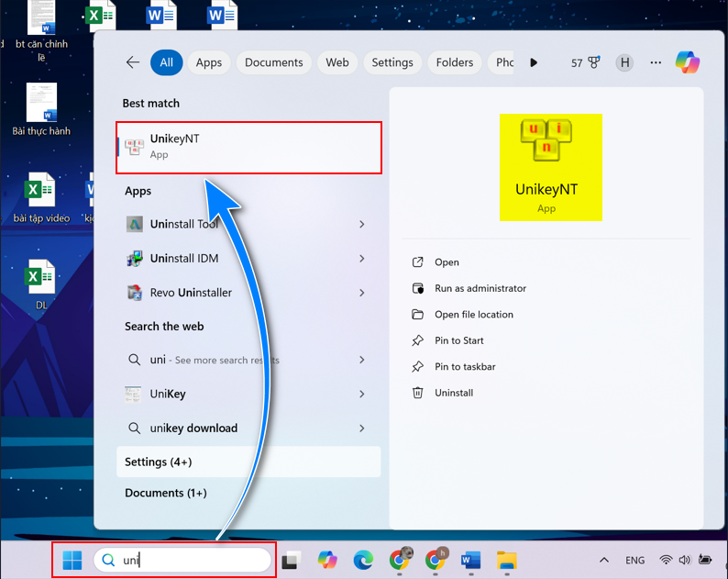Screen dimensions: 728x579
Task: Select Run as administrator
Action: (480, 288)
